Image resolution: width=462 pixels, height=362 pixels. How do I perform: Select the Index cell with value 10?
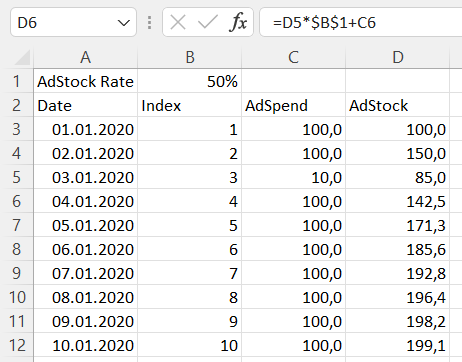click(190, 345)
